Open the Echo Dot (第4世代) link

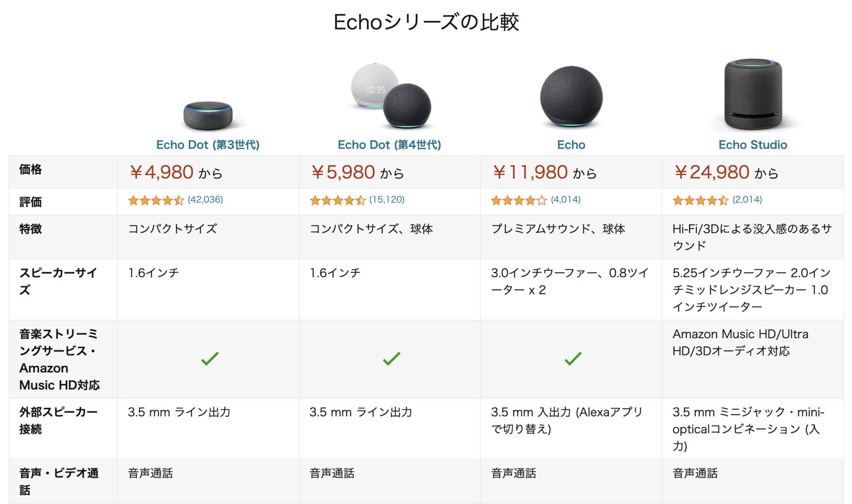[x=389, y=145]
